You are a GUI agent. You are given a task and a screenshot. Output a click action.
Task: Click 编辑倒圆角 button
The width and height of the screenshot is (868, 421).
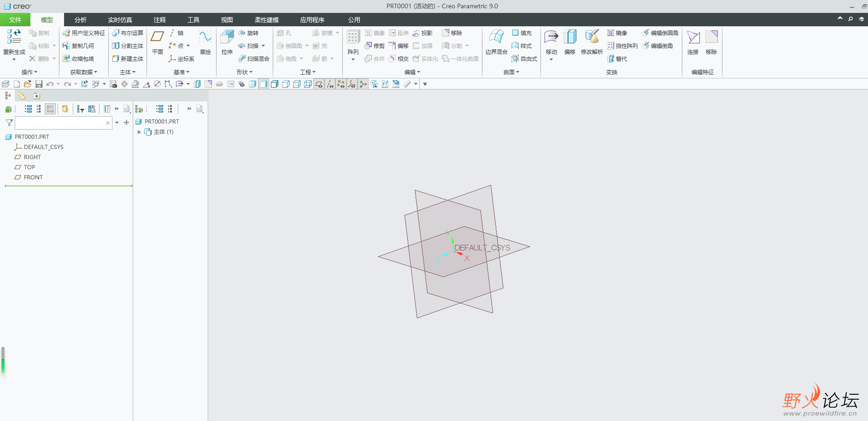pos(660,33)
